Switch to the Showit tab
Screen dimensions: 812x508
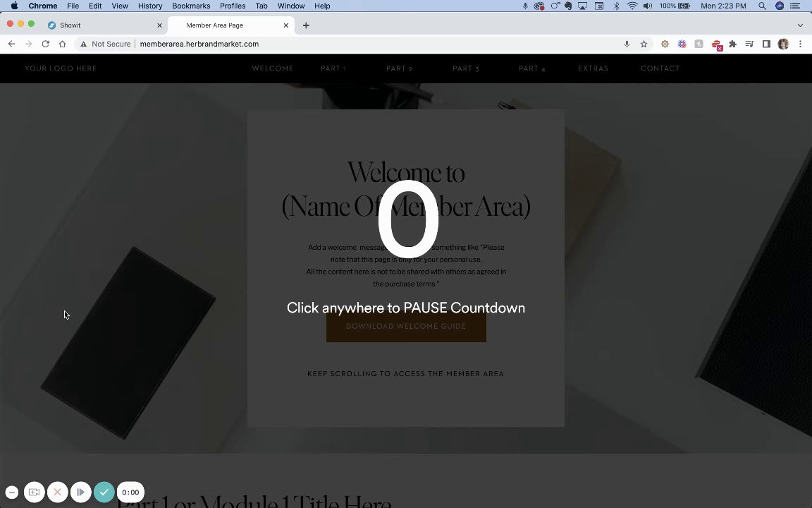click(104, 25)
